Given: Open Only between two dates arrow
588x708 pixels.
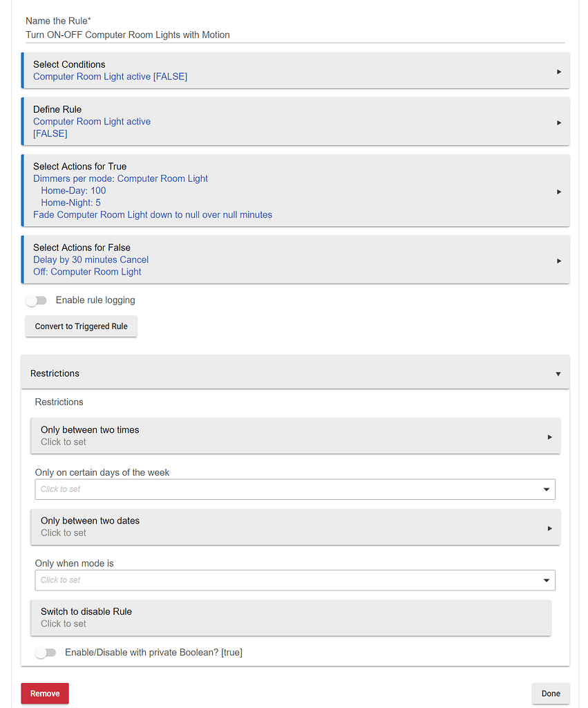Looking at the screenshot, I should pyautogui.click(x=549, y=528).
